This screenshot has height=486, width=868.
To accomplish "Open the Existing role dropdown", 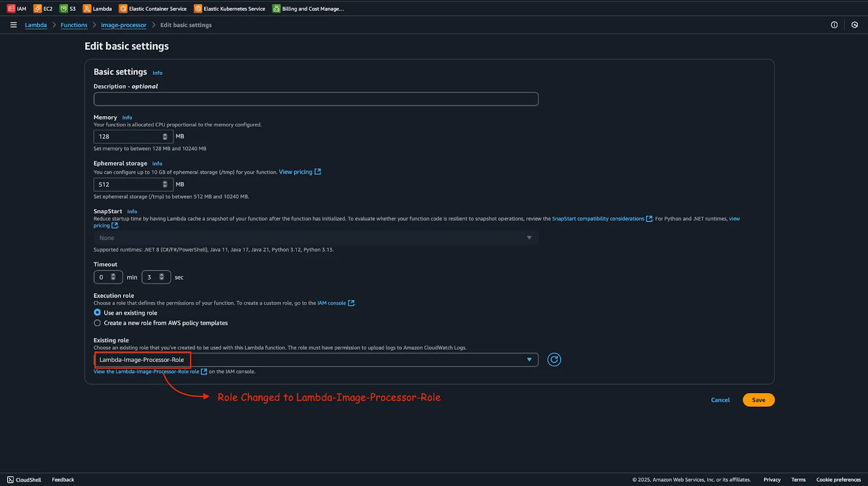I will [316, 359].
